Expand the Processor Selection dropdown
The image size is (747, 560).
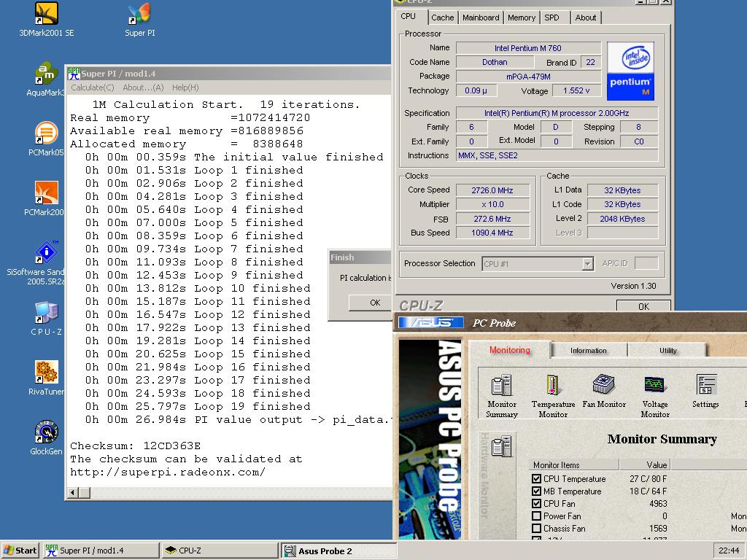587,264
